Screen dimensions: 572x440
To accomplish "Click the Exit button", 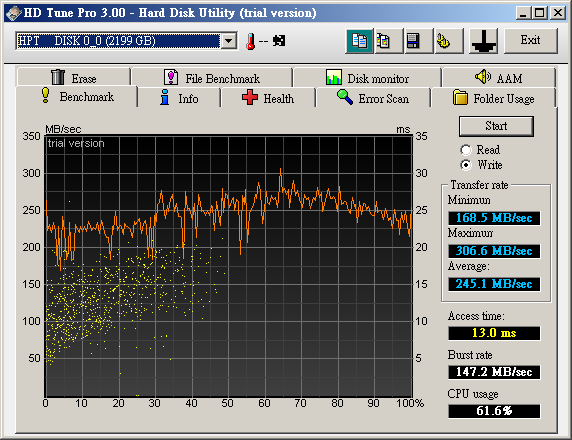I will (530, 40).
